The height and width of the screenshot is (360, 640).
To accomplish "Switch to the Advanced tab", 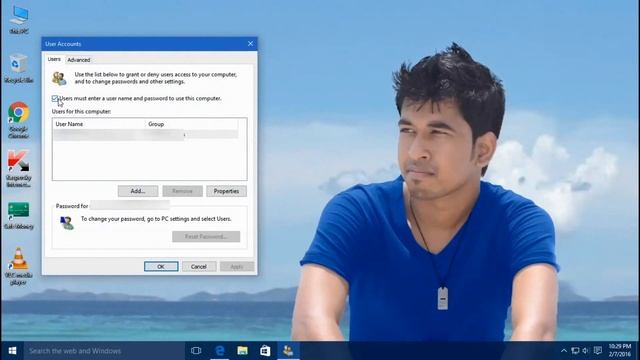I will pyautogui.click(x=79, y=60).
